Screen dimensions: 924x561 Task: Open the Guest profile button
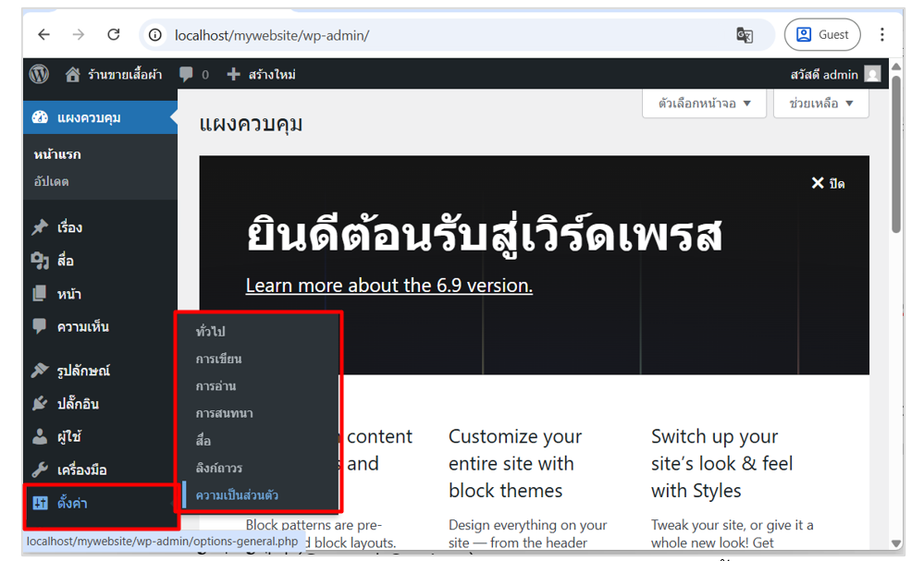(821, 35)
